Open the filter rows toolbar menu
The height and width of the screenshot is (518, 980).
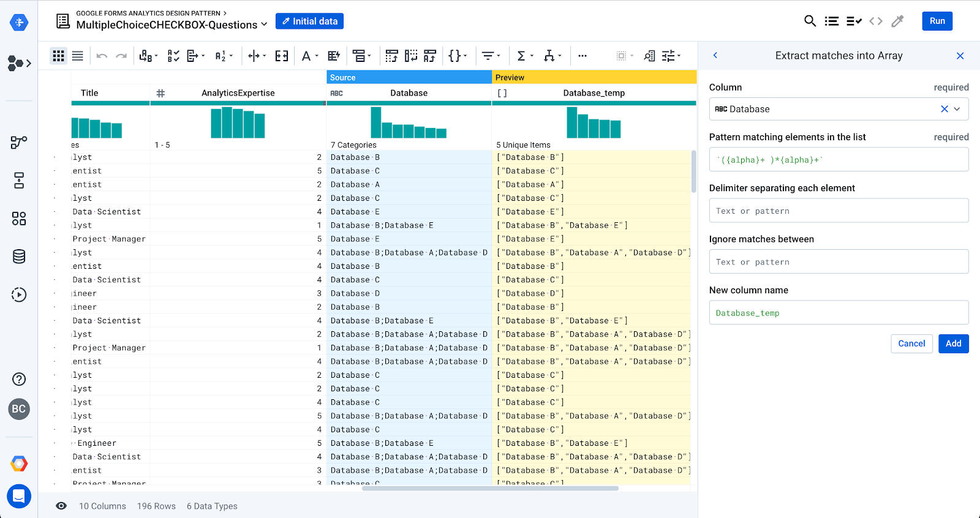(491, 56)
